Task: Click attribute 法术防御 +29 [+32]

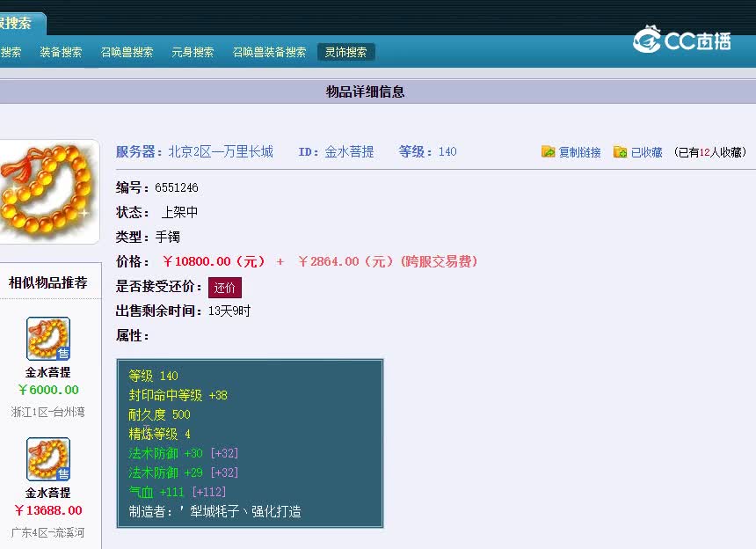Action: [x=183, y=472]
